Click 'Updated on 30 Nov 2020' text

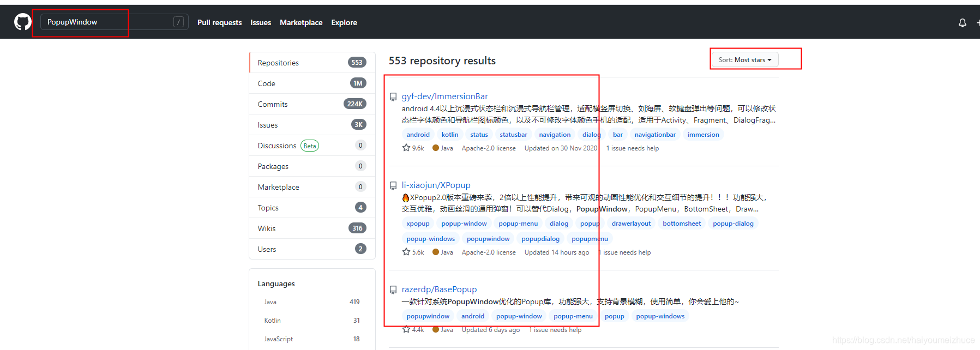click(561, 148)
